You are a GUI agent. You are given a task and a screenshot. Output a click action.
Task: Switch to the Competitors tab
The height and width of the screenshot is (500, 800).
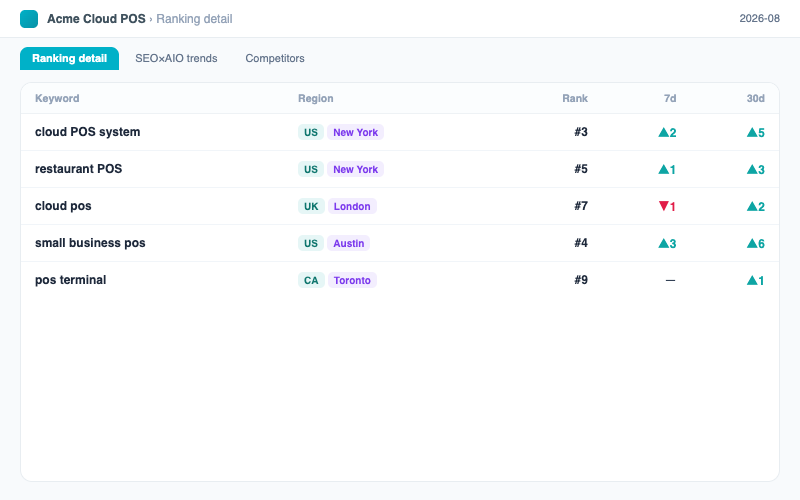(x=275, y=58)
